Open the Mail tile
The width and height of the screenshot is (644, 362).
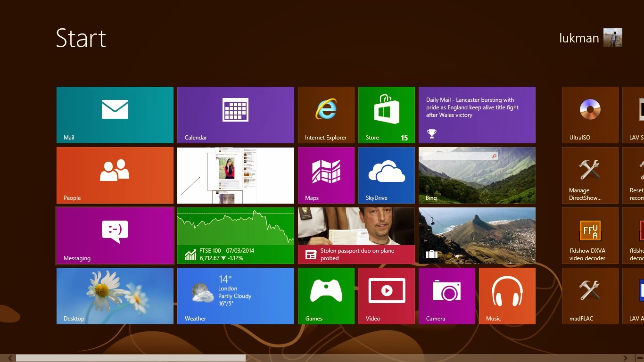(115, 115)
